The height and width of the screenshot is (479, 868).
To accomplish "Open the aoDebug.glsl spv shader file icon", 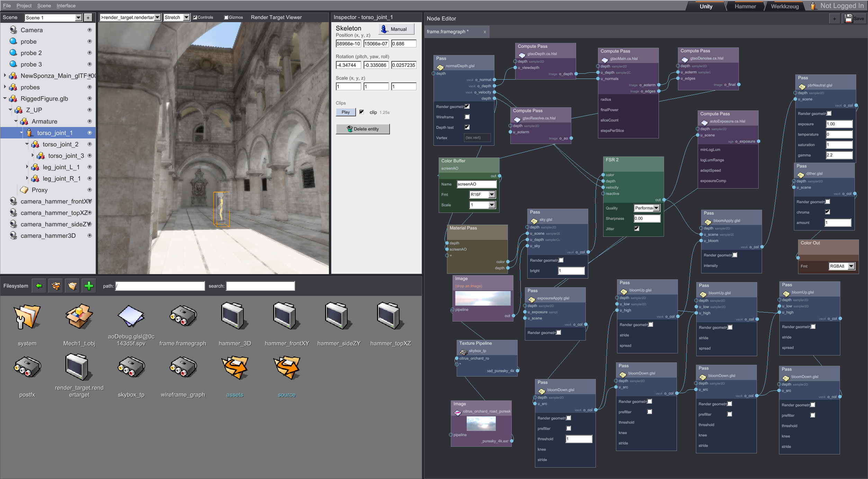I will 131,316.
